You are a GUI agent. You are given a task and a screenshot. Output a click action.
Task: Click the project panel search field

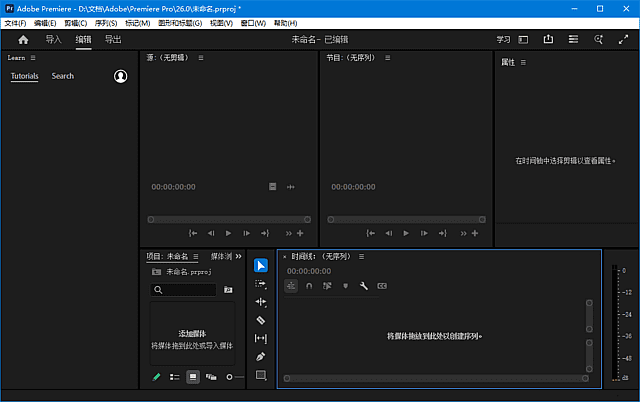pyautogui.click(x=188, y=290)
